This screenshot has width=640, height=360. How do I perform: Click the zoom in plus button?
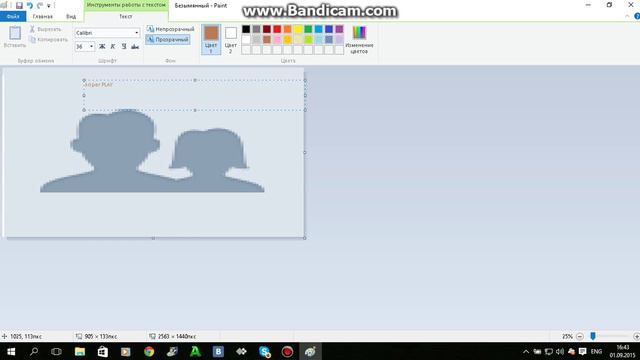click(x=636, y=336)
